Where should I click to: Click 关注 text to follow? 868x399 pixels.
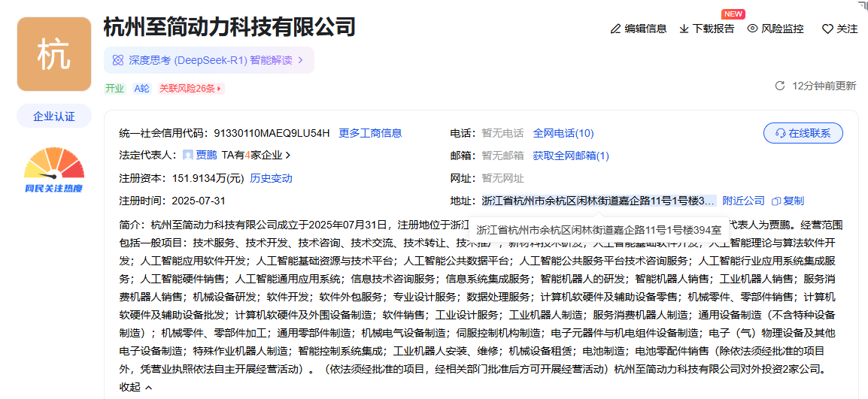coord(847,29)
